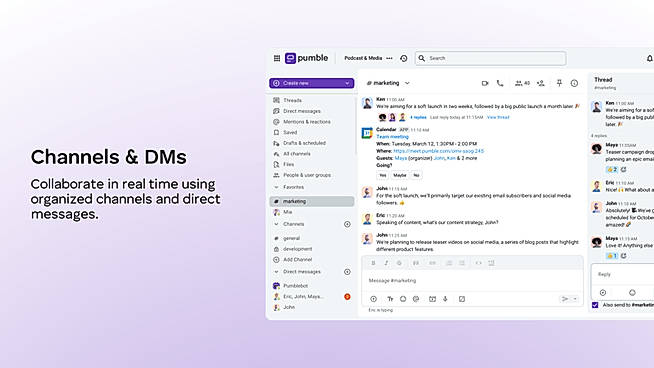
Task: Answer No to the meeting invite
Action: [x=416, y=175]
